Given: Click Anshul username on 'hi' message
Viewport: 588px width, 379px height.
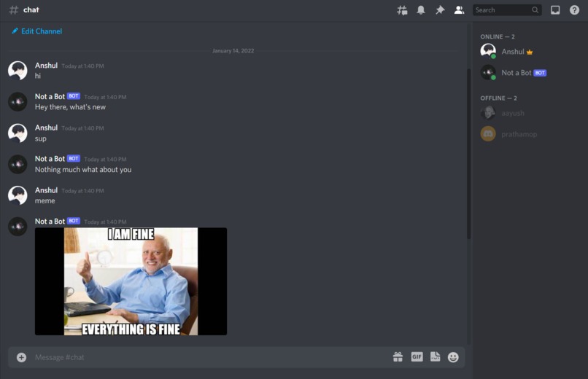Looking at the screenshot, I should point(46,66).
